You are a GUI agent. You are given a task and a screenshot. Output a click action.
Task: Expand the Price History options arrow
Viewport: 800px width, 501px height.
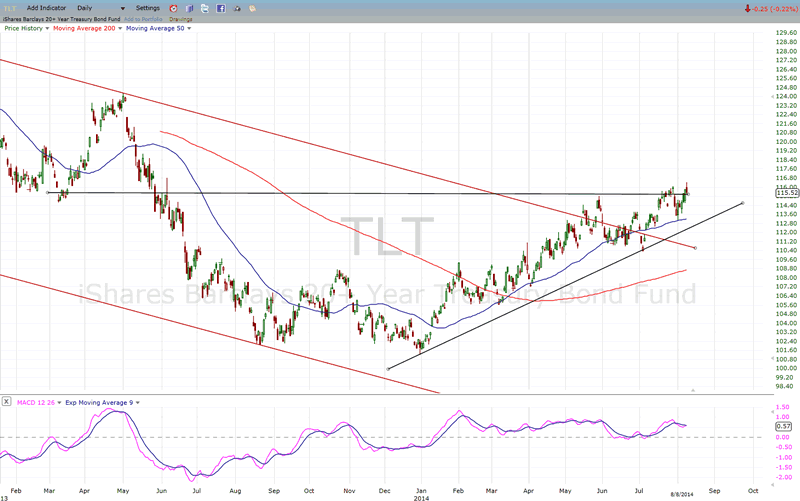[x=46, y=28]
